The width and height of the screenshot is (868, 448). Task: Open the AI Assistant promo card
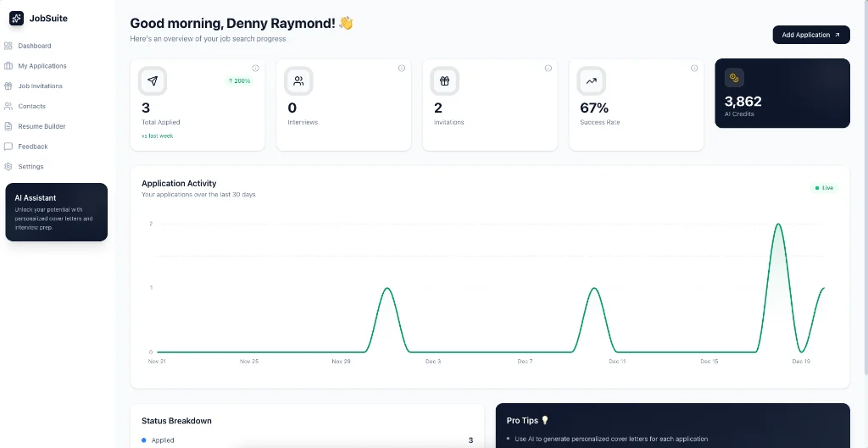point(56,212)
